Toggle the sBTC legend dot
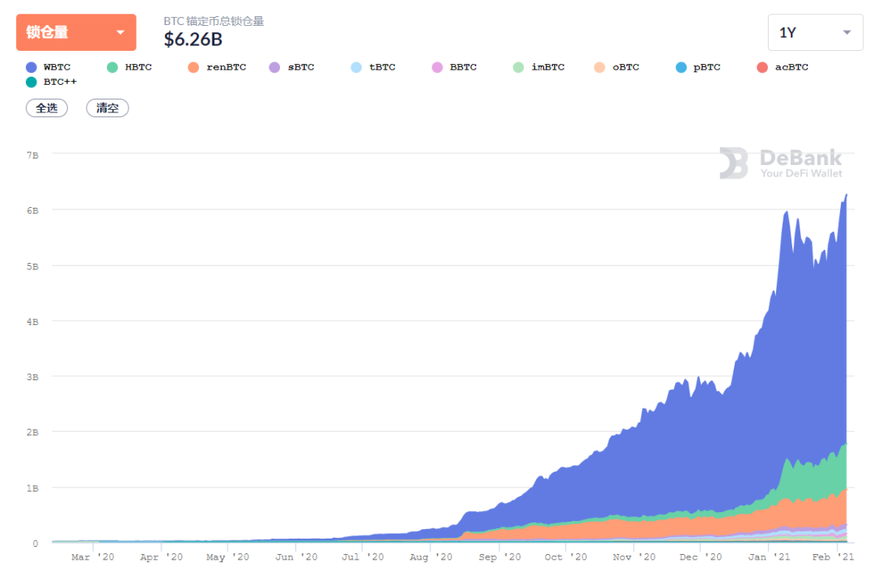Viewport: 874px width, 588px height. click(274, 67)
